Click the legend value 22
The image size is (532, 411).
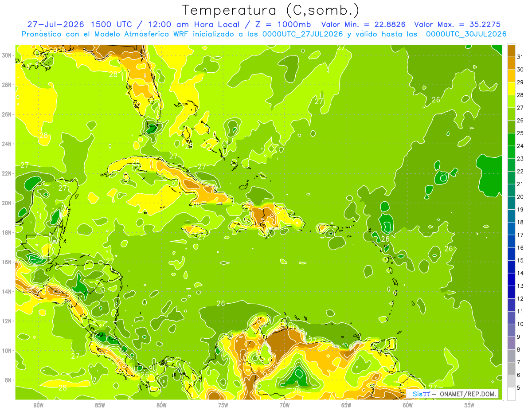[x=520, y=171]
